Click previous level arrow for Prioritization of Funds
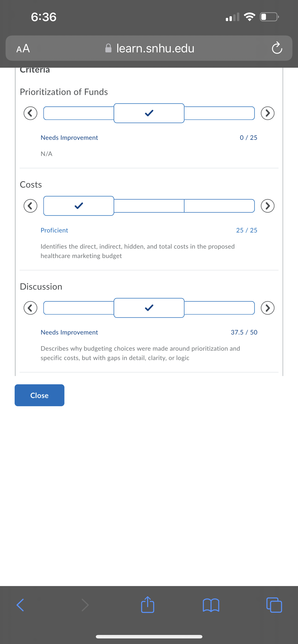 point(31,113)
